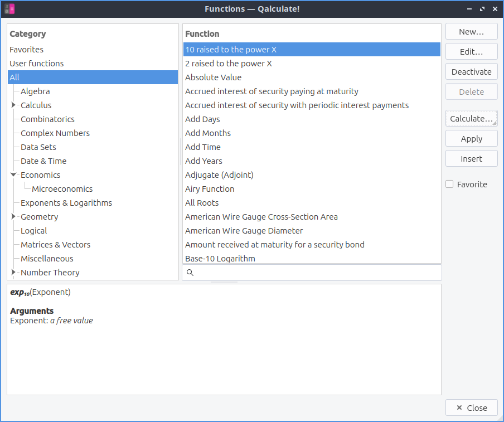Image resolution: width=504 pixels, height=422 pixels.
Task: Click Deactivate button
Action: [471, 72]
